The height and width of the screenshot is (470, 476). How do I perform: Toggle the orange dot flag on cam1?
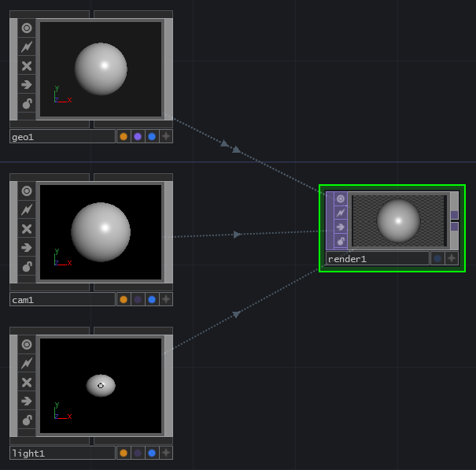(124, 299)
